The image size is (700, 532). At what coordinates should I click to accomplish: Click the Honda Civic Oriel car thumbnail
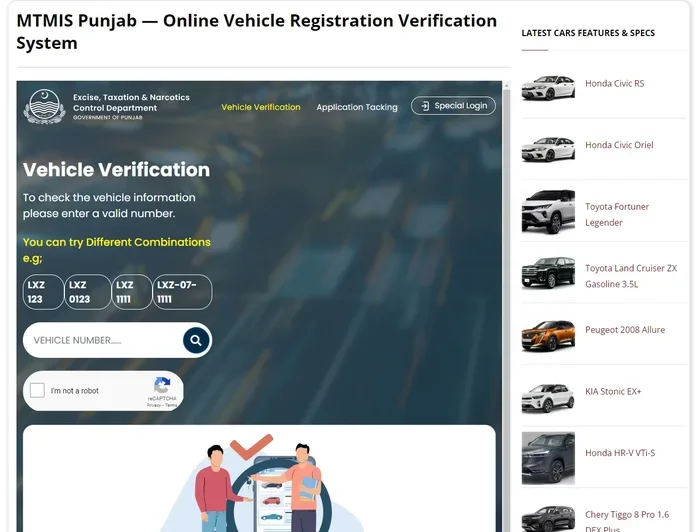point(548,149)
